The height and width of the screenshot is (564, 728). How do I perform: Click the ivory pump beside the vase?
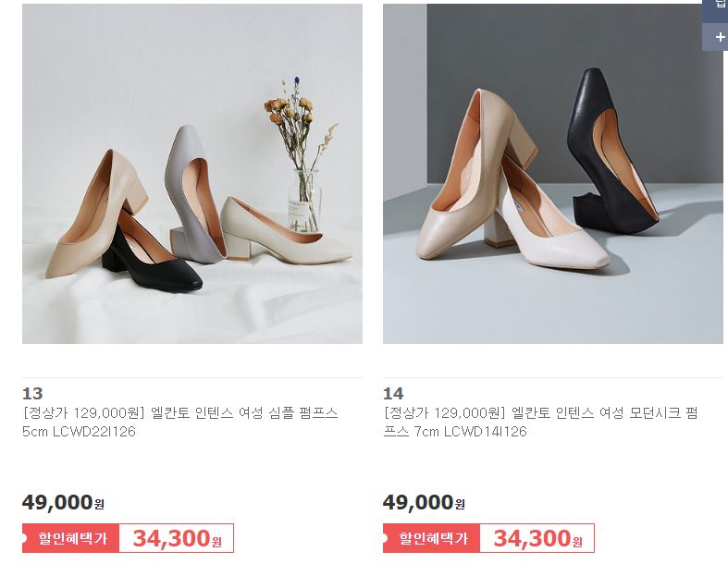(x=284, y=231)
